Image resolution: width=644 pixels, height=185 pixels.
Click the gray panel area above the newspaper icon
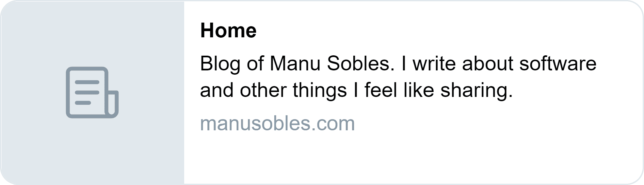(92, 33)
